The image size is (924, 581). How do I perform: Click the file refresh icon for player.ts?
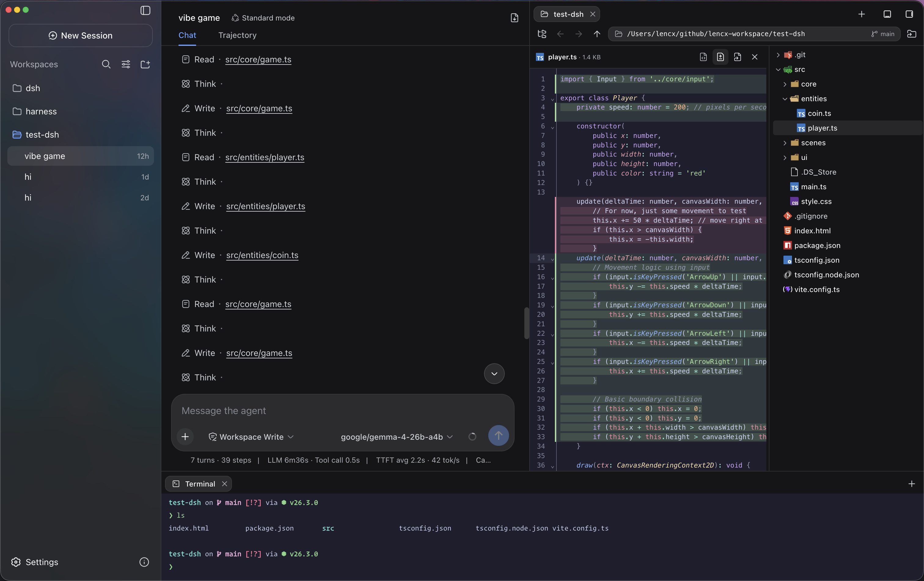pyautogui.click(x=738, y=57)
